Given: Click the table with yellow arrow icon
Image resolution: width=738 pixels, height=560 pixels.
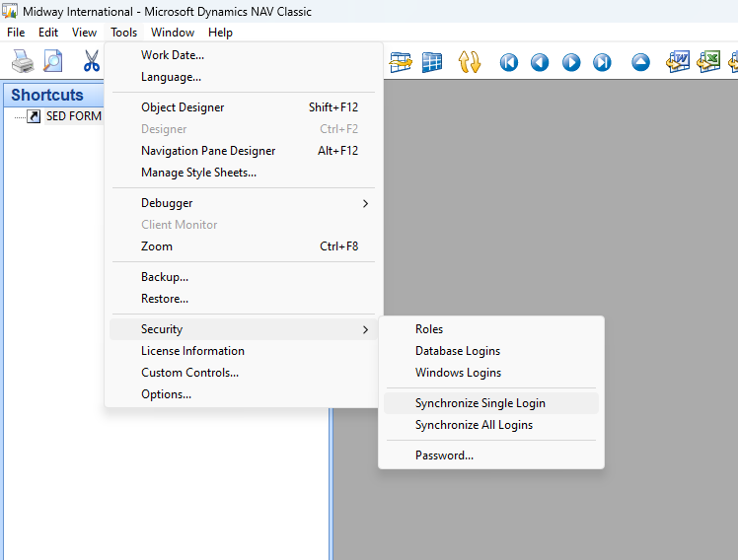Looking at the screenshot, I should [x=401, y=62].
